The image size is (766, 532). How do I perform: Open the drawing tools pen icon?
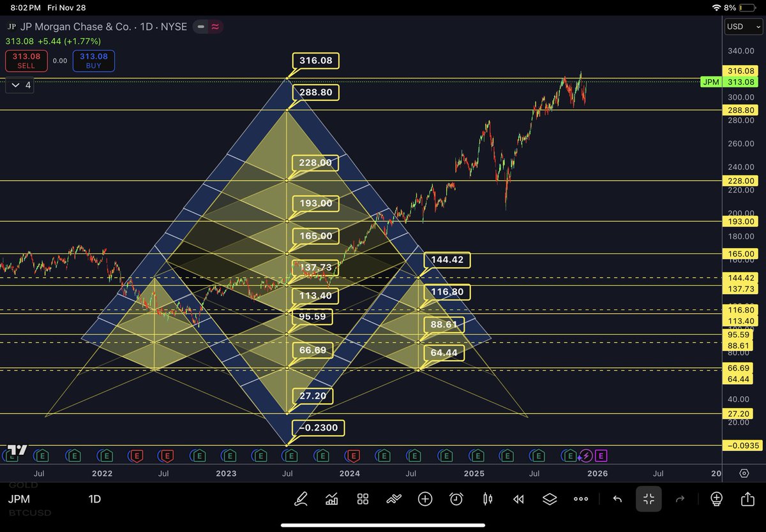tap(301, 499)
